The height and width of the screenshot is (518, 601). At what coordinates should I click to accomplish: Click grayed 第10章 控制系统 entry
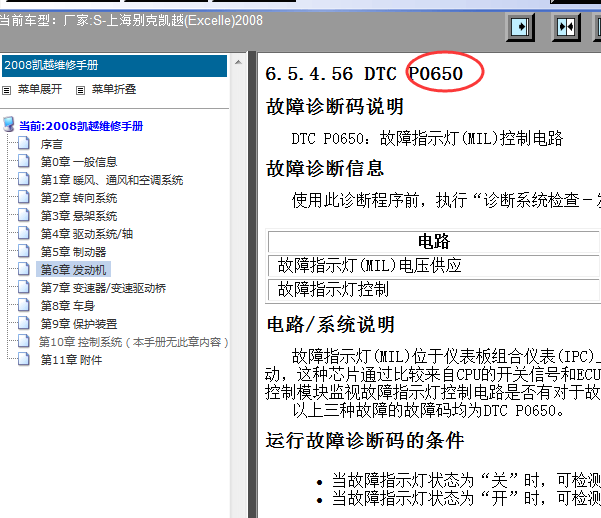tap(134, 342)
